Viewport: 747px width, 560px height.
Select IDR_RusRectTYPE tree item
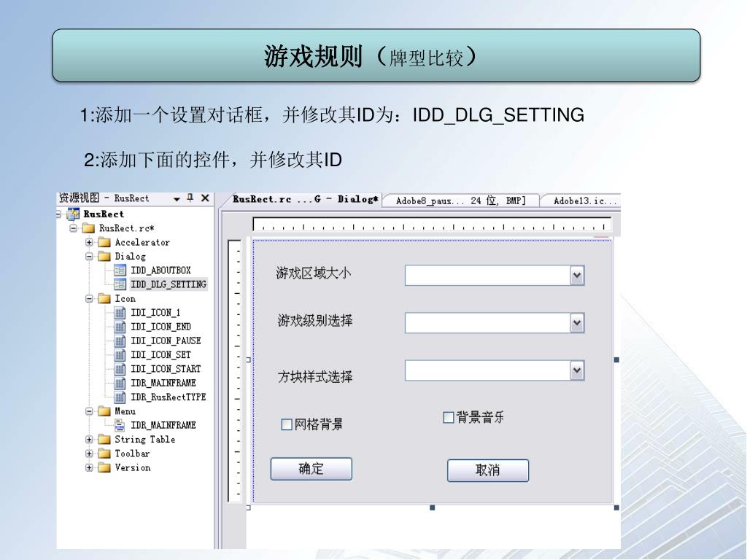tap(169, 397)
